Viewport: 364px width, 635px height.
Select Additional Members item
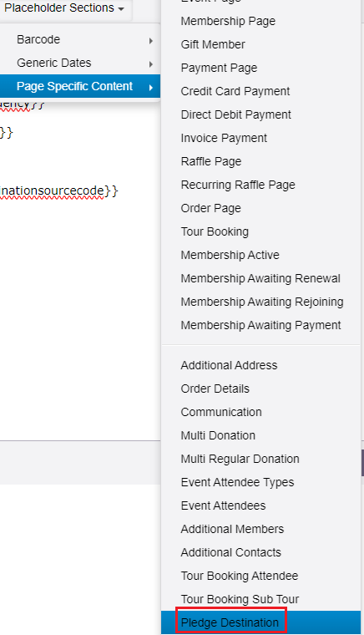(260, 529)
